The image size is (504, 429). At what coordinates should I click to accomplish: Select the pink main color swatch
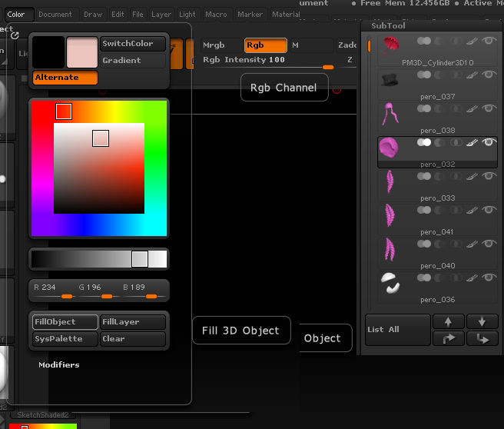click(82, 52)
